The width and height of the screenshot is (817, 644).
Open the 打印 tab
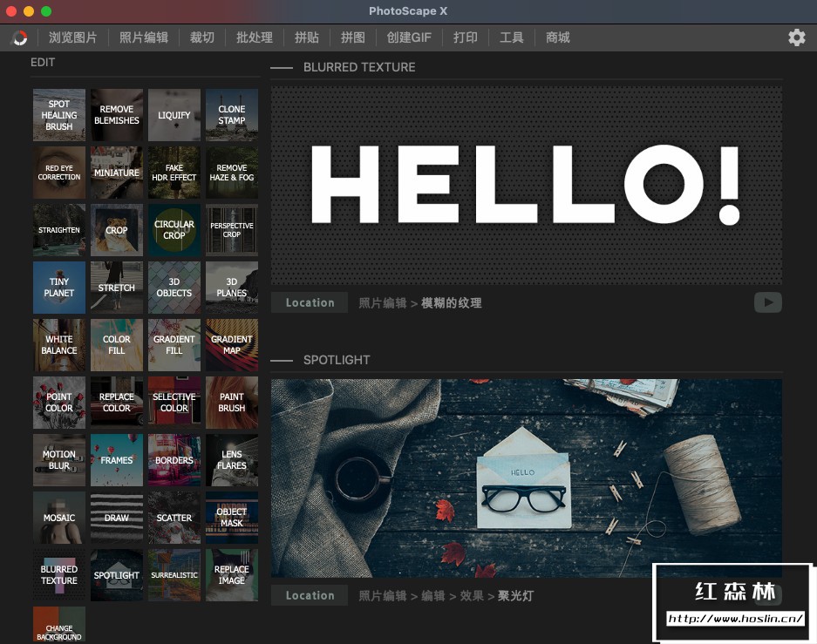(x=466, y=37)
